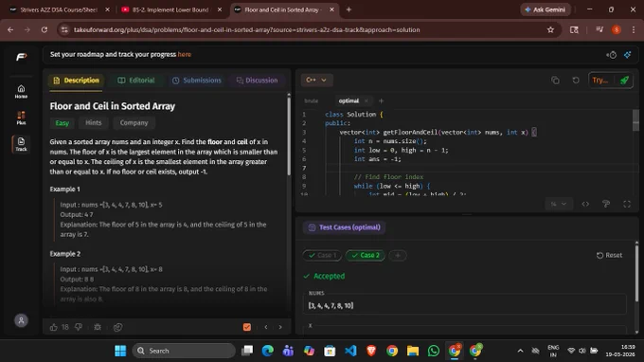
Task: Click the sparkle AI icon in the banner
Action: [x=628, y=55]
